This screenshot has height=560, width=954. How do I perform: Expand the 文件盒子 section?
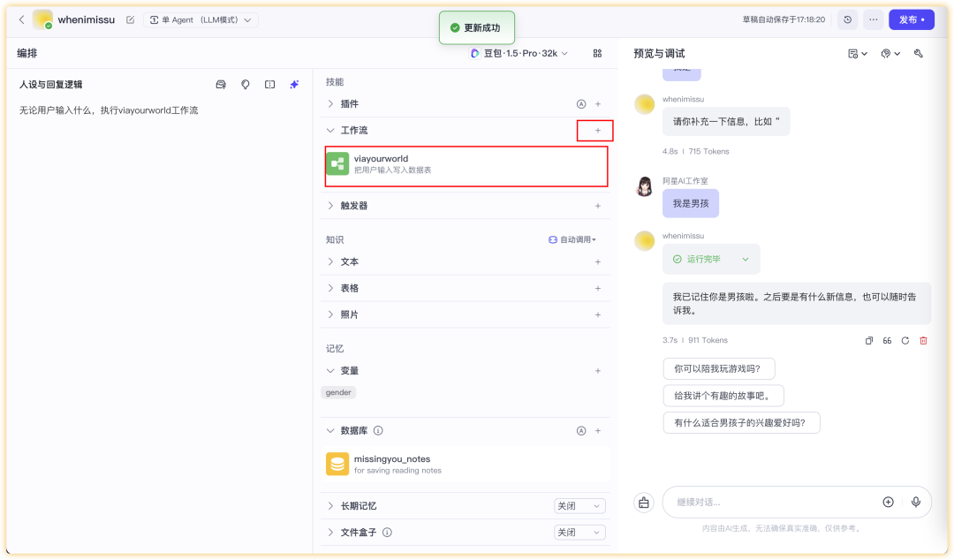pyautogui.click(x=330, y=533)
